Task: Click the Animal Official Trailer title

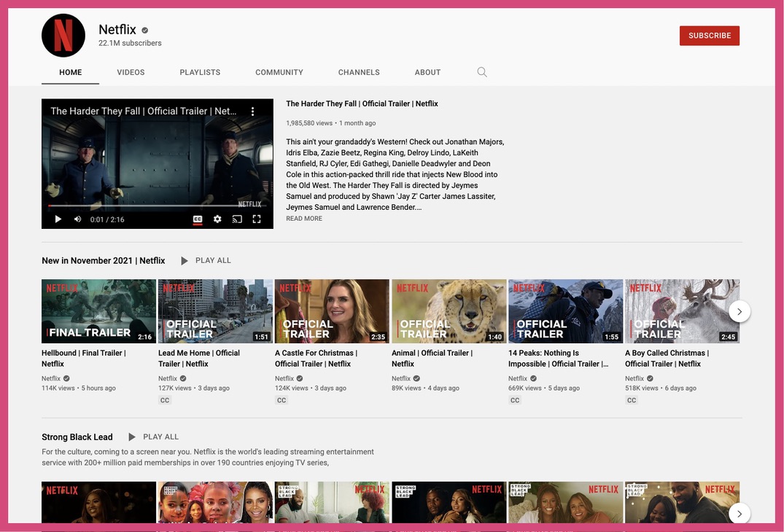Action: click(432, 358)
